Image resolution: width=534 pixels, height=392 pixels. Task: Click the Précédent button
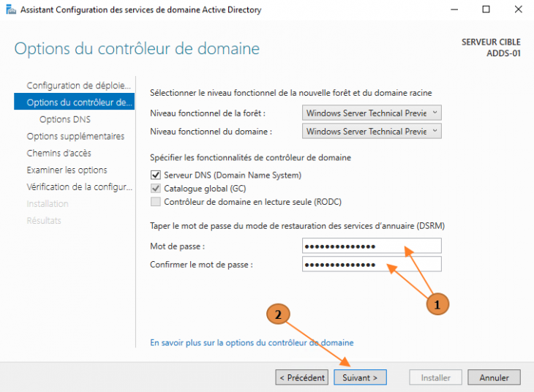[x=301, y=377]
